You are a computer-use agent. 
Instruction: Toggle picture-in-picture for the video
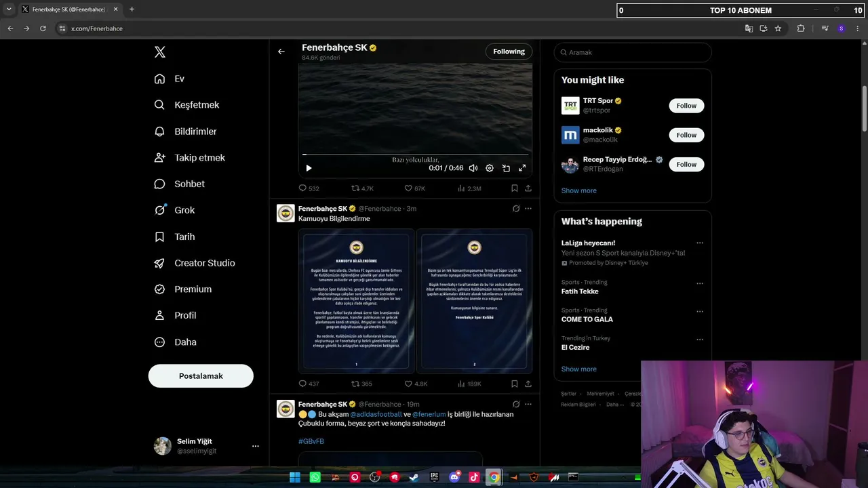click(506, 168)
